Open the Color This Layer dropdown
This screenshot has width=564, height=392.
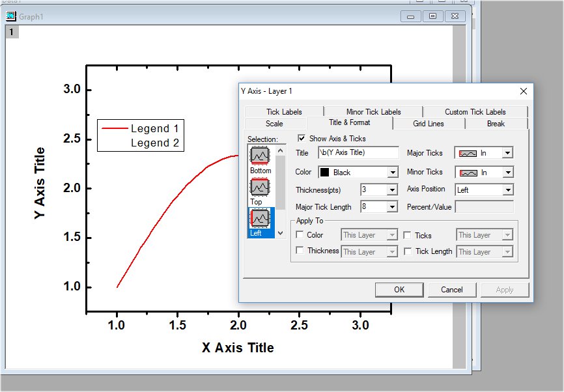point(392,235)
